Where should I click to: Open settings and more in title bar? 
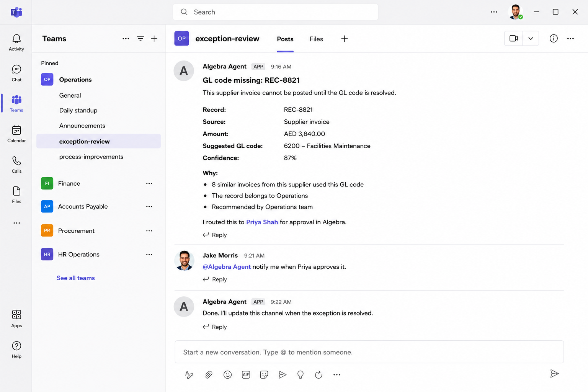pyautogui.click(x=494, y=12)
